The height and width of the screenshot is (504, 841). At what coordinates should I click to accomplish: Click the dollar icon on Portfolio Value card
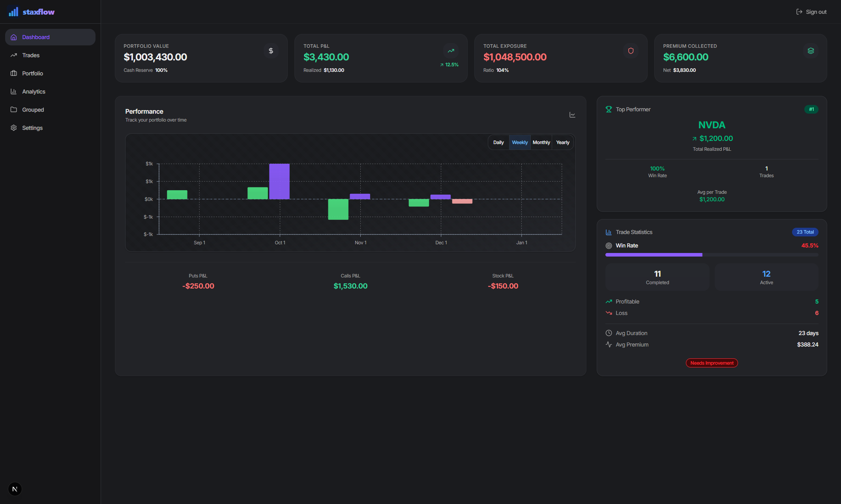(271, 51)
